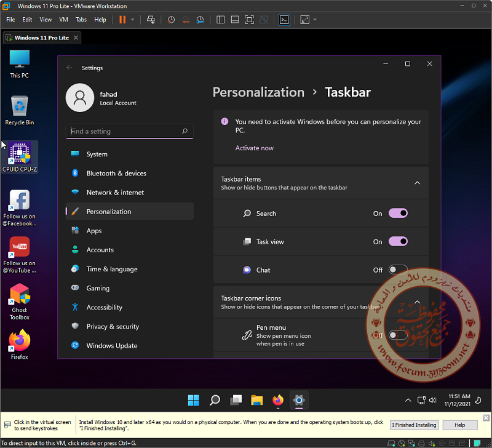The width and height of the screenshot is (492, 448).
Task: Open Firefox from the guest taskbar
Action: (278, 400)
